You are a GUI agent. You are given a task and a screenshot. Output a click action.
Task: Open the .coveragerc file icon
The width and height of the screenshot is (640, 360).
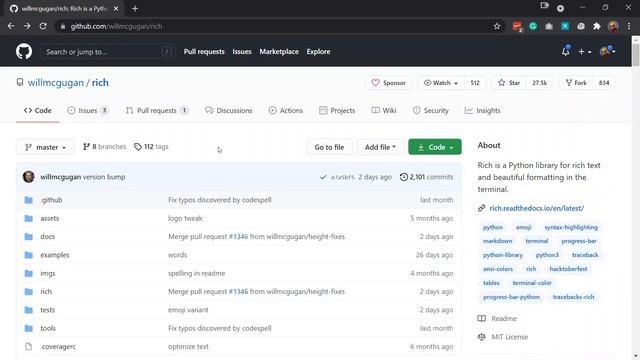click(x=28, y=347)
